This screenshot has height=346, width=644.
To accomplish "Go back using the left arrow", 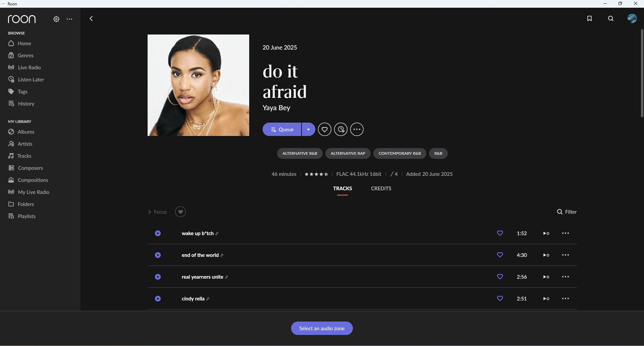I will (x=91, y=19).
